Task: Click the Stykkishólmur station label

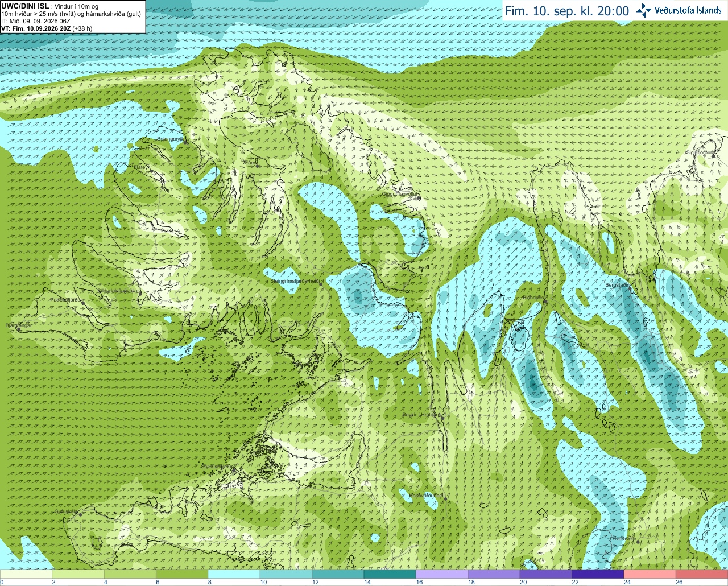Action: (x=217, y=467)
